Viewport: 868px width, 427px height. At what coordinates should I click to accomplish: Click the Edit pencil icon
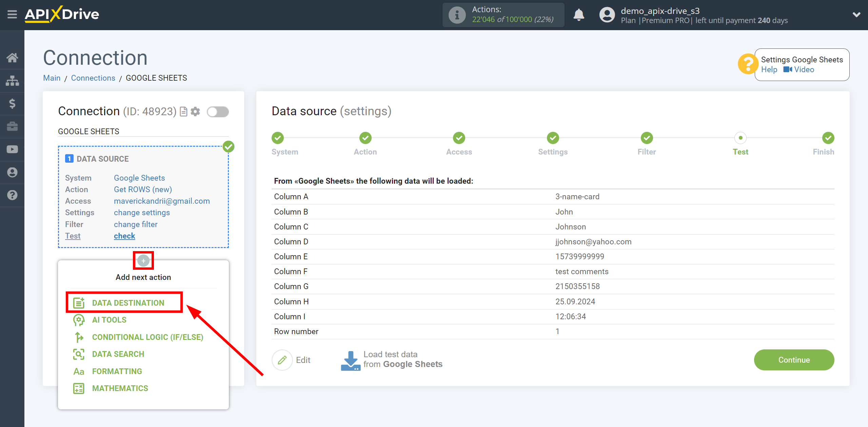282,360
